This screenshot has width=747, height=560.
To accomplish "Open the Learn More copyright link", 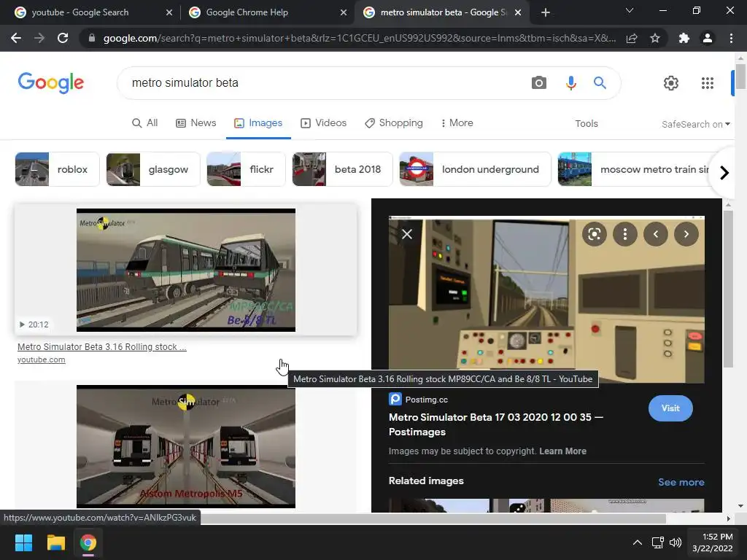I will (562, 451).
